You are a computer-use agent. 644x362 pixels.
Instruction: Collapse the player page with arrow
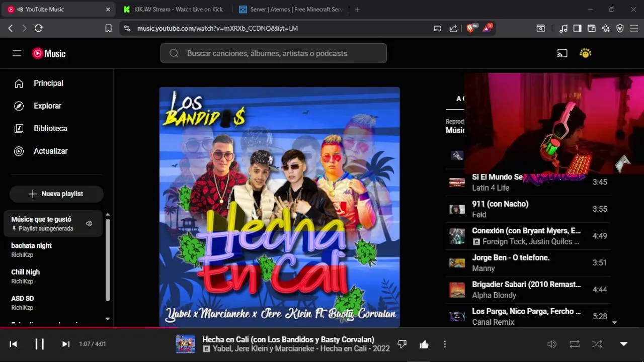pos(624,344)
